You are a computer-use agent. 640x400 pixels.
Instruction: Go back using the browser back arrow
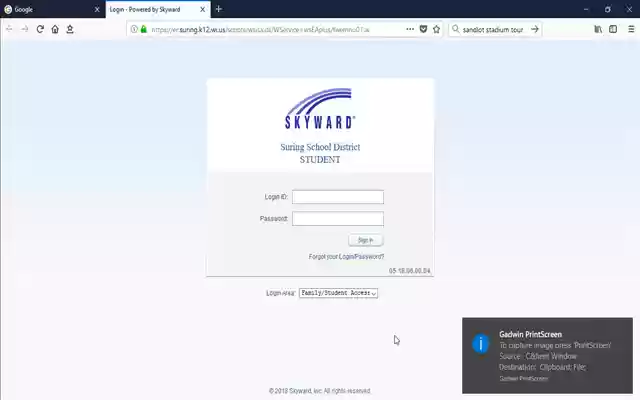(x=9, y=29)
